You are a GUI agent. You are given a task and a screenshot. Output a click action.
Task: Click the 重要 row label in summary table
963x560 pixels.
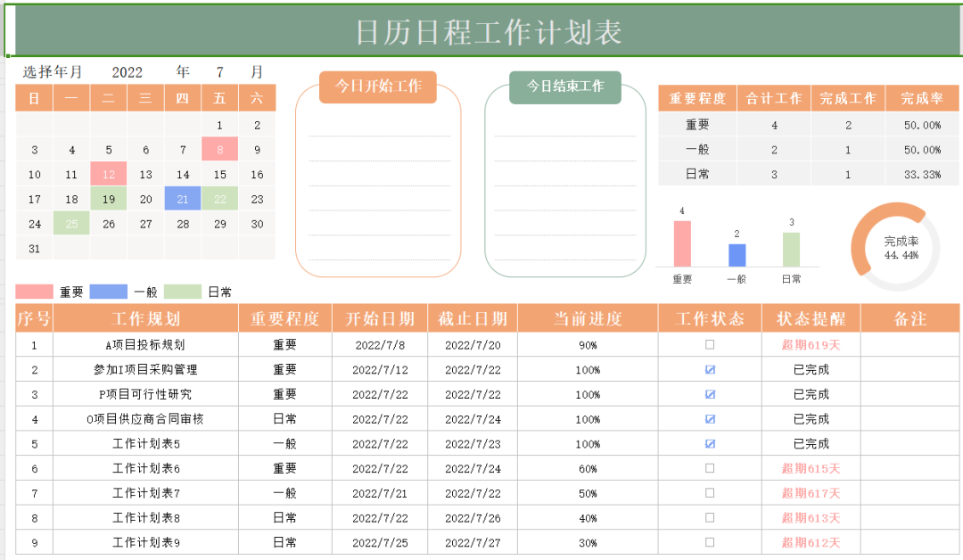[697, 125]
